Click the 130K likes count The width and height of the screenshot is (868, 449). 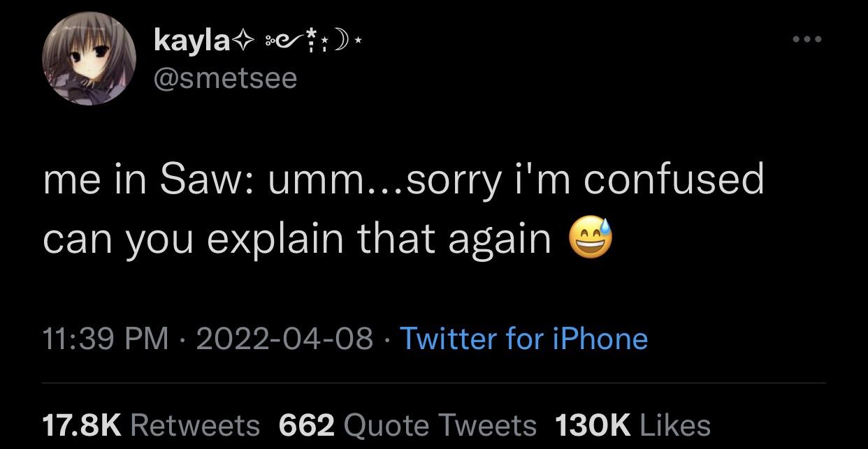[591, 425]
